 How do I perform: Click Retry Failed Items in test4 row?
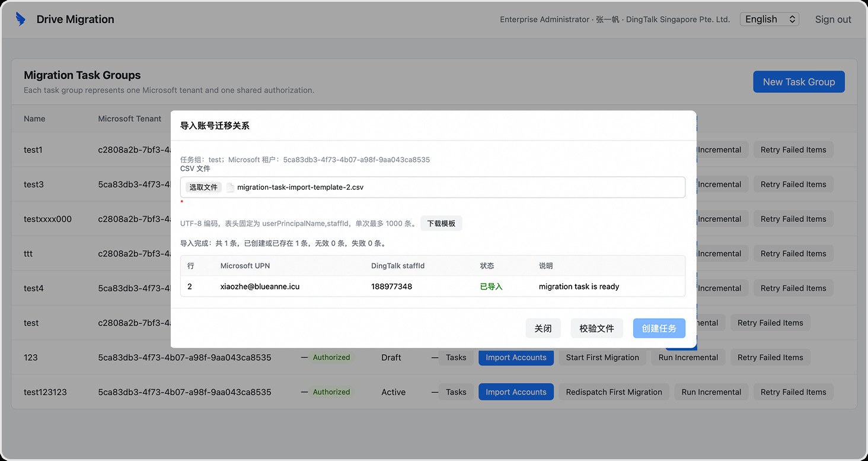click(793, 288)
